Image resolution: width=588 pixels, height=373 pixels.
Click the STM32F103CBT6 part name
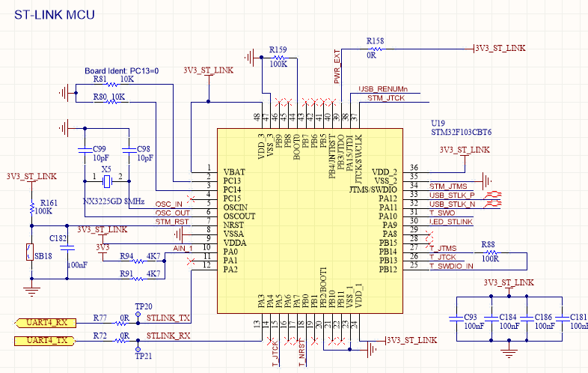[461, 133]
